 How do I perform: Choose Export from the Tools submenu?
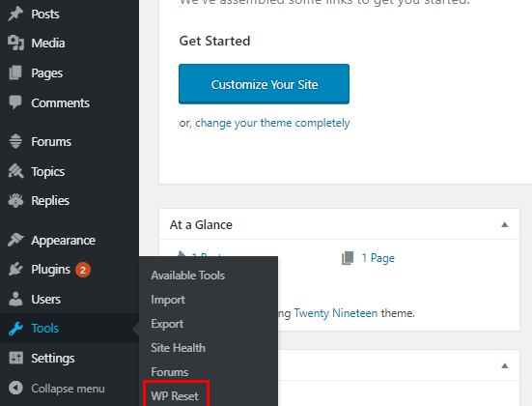pyautogui.click(x=167, y=324)
